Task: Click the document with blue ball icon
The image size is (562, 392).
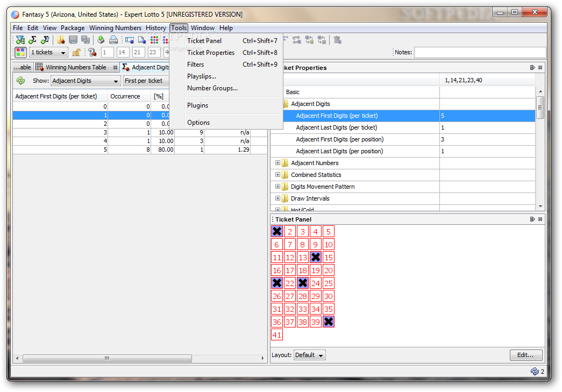Action: click(142, 40)
